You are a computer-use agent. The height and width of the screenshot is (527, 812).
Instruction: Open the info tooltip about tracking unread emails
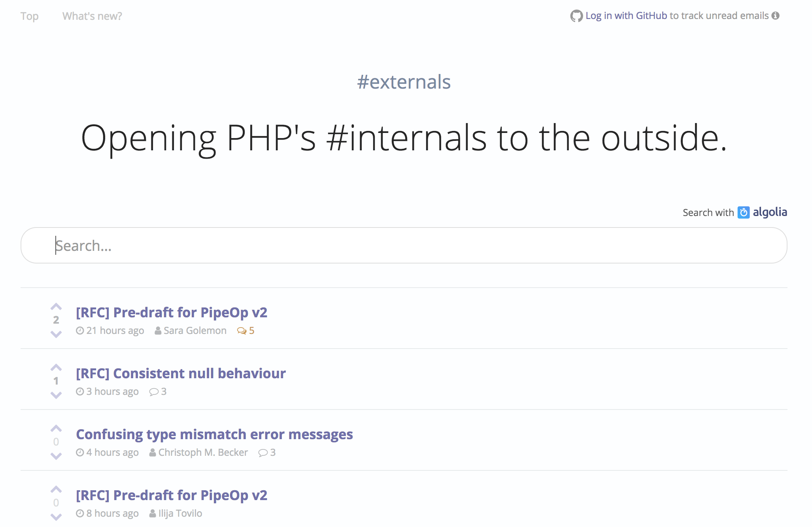click(776, 15)
